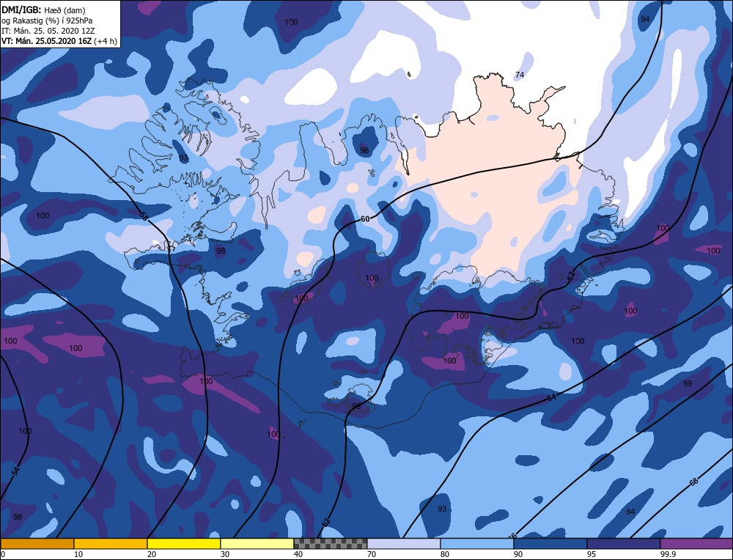This screenshot has height=560, width=733.
Task: Click the '58' contour line label
Action: [144, 216]
